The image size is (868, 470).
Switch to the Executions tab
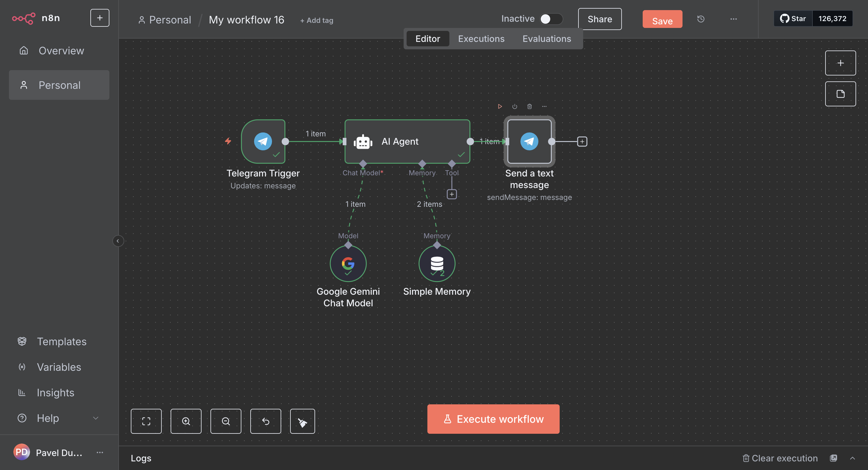tap(481, 39)
